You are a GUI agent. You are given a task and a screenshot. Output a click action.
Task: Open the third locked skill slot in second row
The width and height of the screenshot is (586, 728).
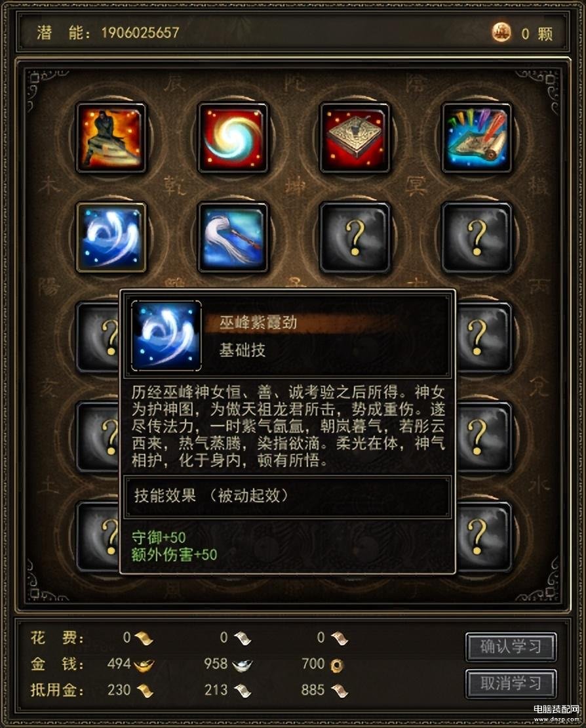tap(355, 237)
